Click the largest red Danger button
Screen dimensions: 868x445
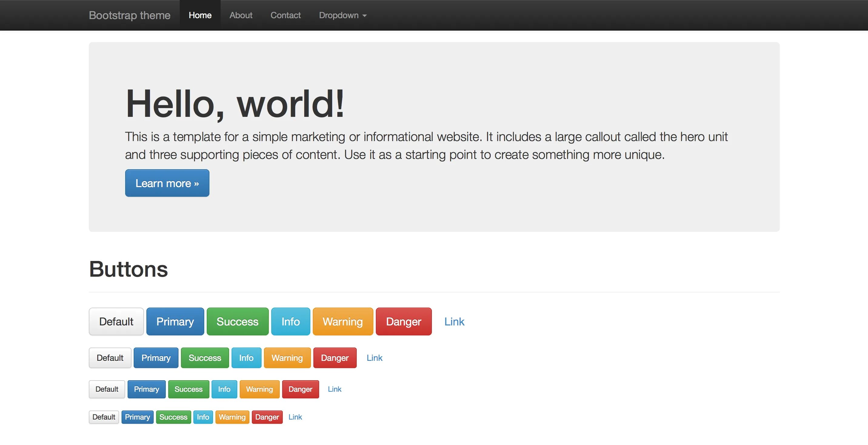pyautogui.click(x=403, y=321)
